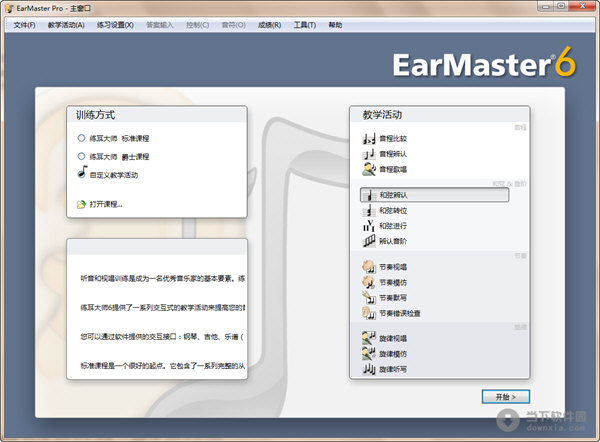Select the 练耳大师 标准课程 radio button

tap(81, 138)
